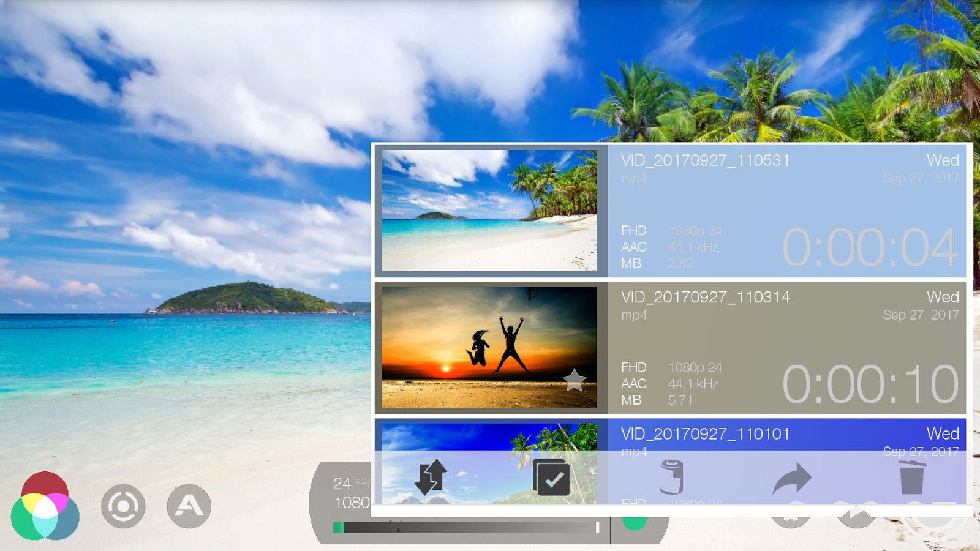Screen dimensions: 980x551
Task: Toggle the multi-select checkmark icon
Action: tap(551, 478)
